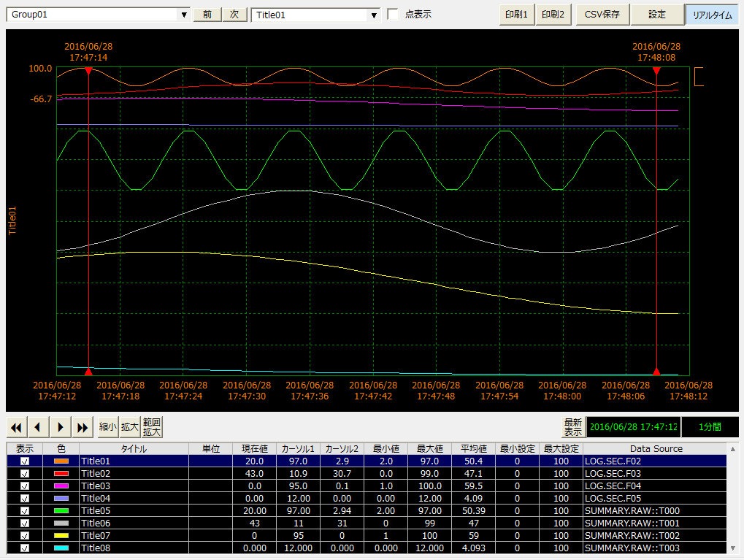Click the red color swatch of Title02
This screenshot has height=560, width=744.
(61, 474)
